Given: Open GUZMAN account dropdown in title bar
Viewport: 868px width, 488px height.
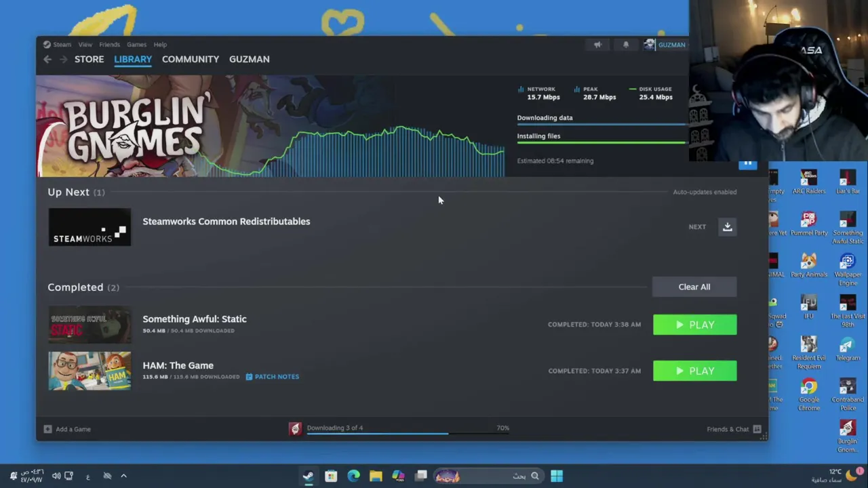Looking at the screenshot, I should 671,45.
